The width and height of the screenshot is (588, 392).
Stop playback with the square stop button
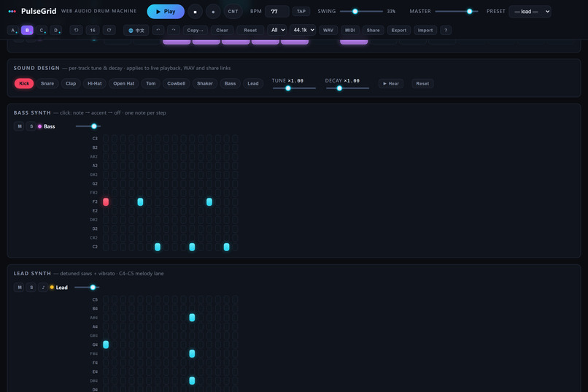[x=195, y=12]
